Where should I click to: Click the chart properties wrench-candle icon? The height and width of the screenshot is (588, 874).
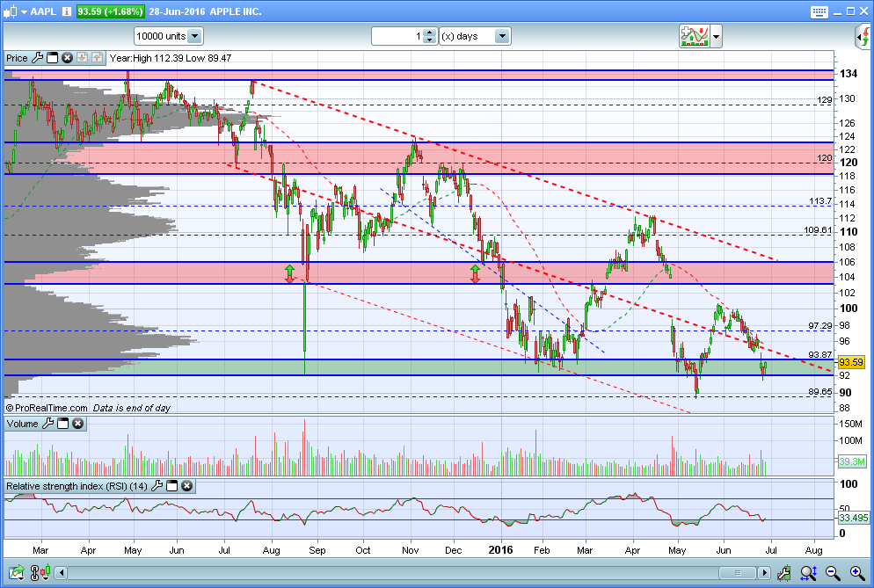click(783, 572)
